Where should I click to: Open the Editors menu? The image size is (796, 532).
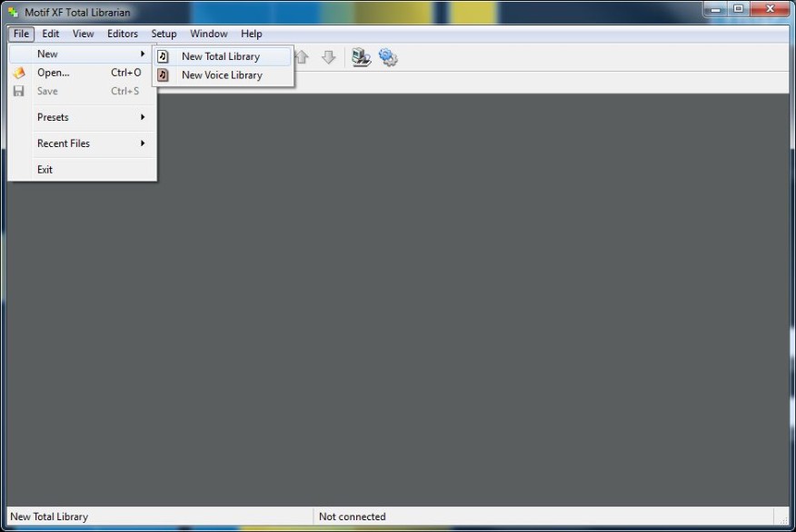(x=123, y=34)
